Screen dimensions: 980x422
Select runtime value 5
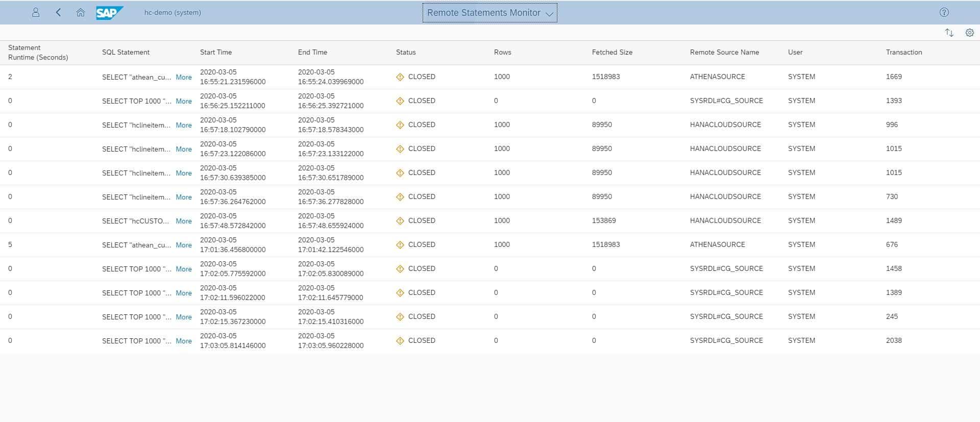pyautogui.click(x=10, y=244)
